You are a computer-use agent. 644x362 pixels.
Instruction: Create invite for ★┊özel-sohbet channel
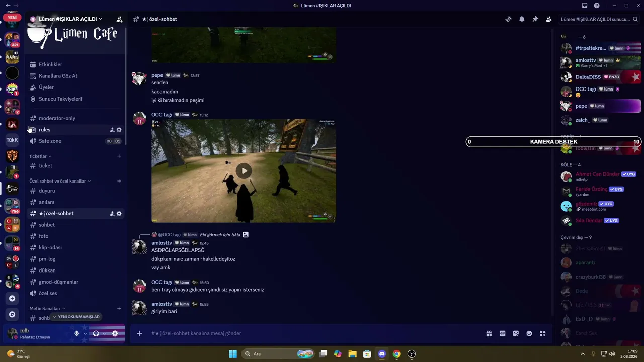112,214
